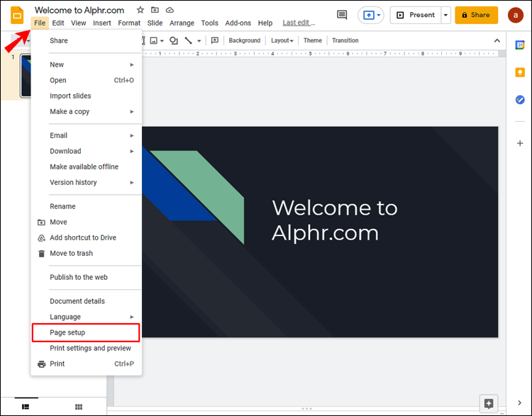Click the presentation title text
The height and width of the screenshot is (416, 532).
(x=79, y=10)
